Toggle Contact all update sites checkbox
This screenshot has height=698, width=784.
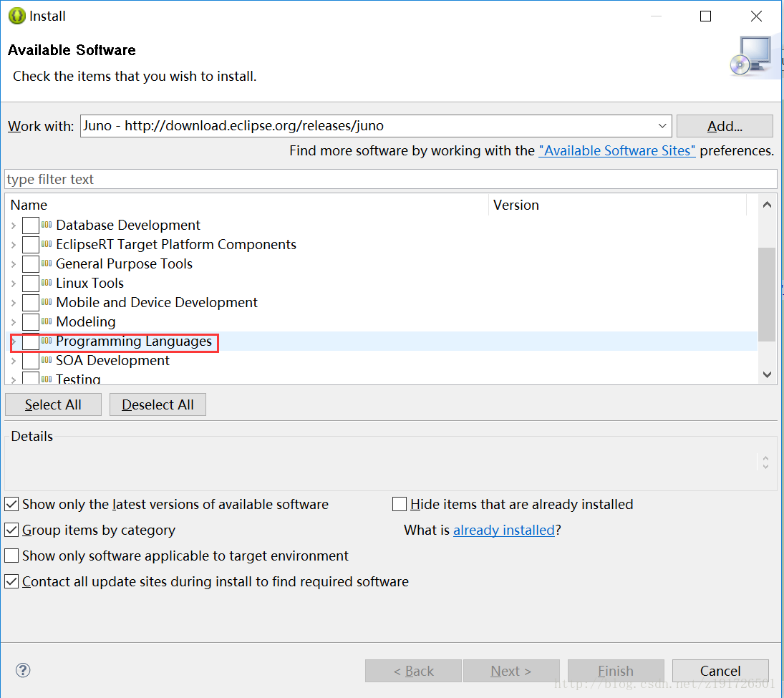11,581
